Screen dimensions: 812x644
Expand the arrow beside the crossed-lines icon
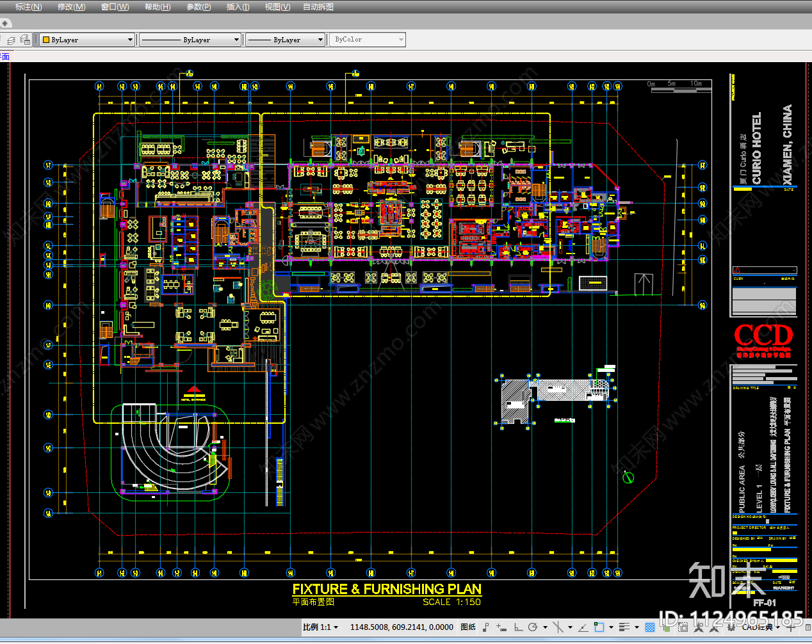(x=570, y=627)
